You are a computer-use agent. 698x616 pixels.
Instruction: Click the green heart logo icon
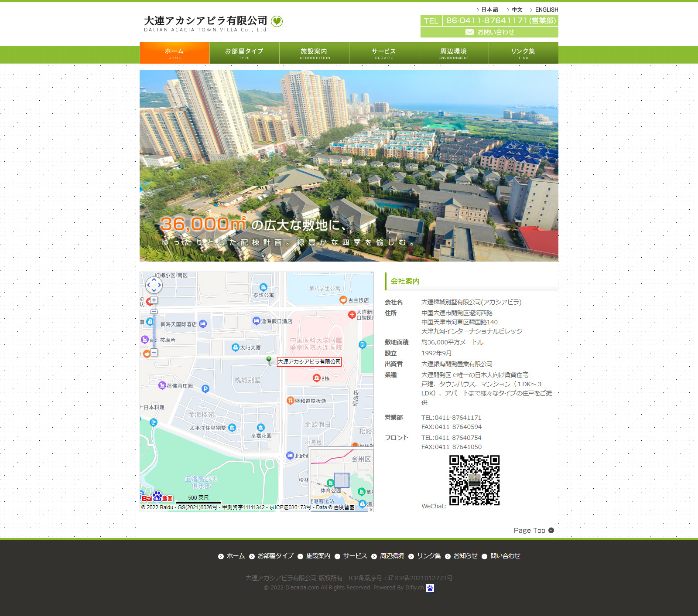(x=277, y=21)
